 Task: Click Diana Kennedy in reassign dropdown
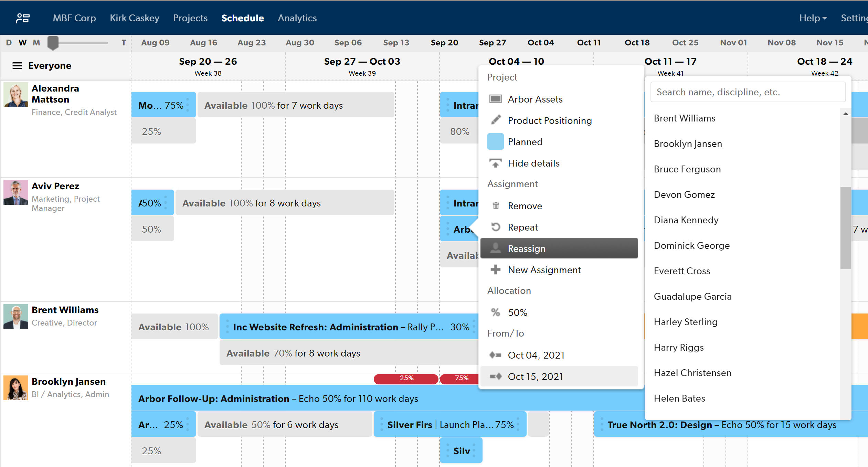click(686, 220)
